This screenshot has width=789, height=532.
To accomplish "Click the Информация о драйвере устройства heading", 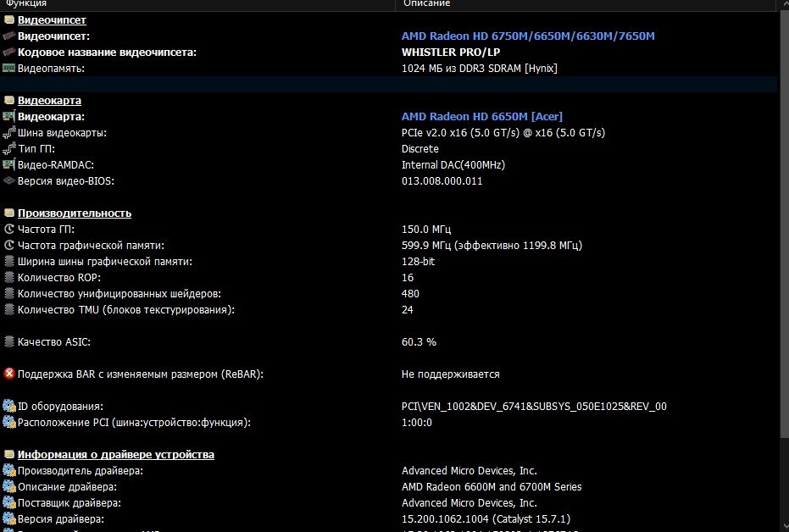I will [116, 455].
